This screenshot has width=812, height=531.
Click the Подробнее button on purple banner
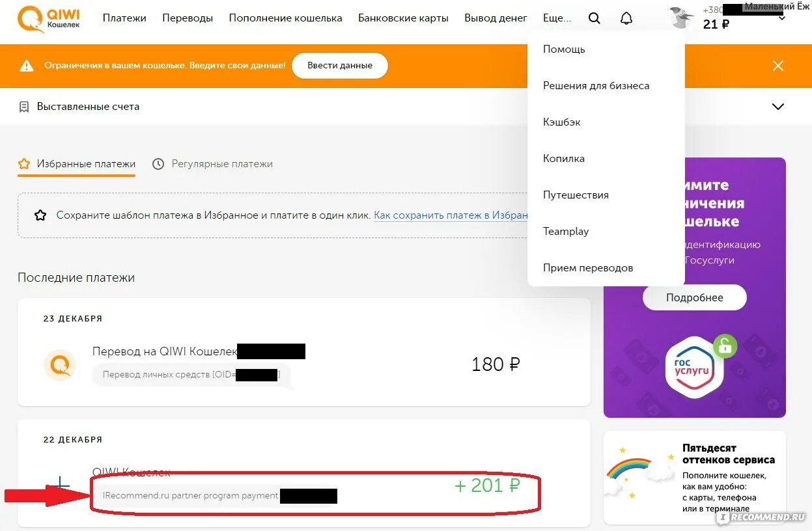pyautogui.click(x=694, y=297)
